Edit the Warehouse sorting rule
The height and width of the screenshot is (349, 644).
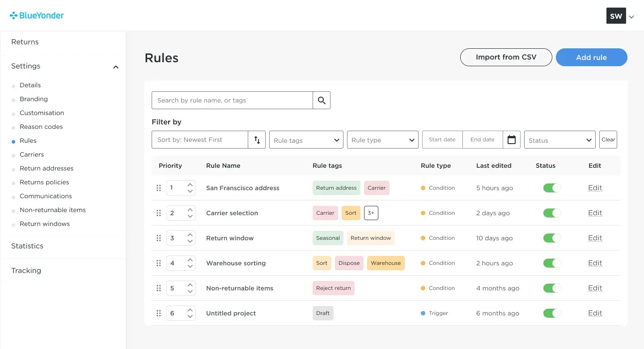(x=595, y=263)
